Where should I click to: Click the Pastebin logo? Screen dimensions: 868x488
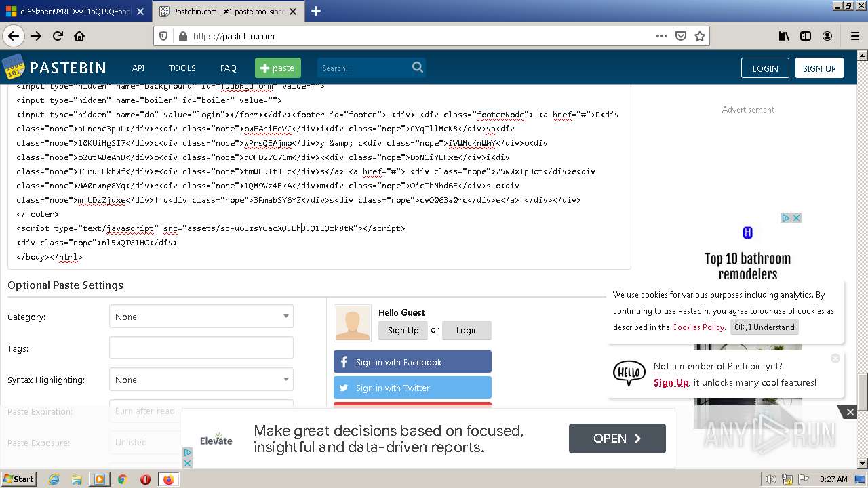pyautogui.click(x=54, y=68)
